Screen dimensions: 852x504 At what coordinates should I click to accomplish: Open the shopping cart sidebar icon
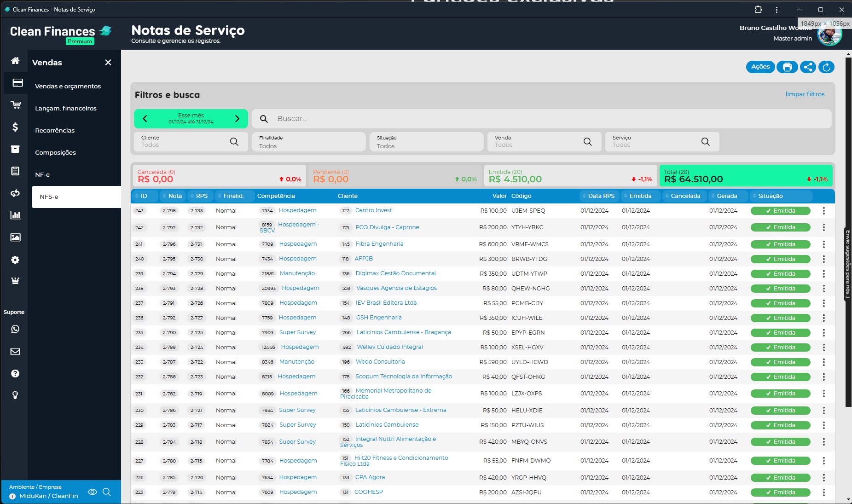coord(15,105)
